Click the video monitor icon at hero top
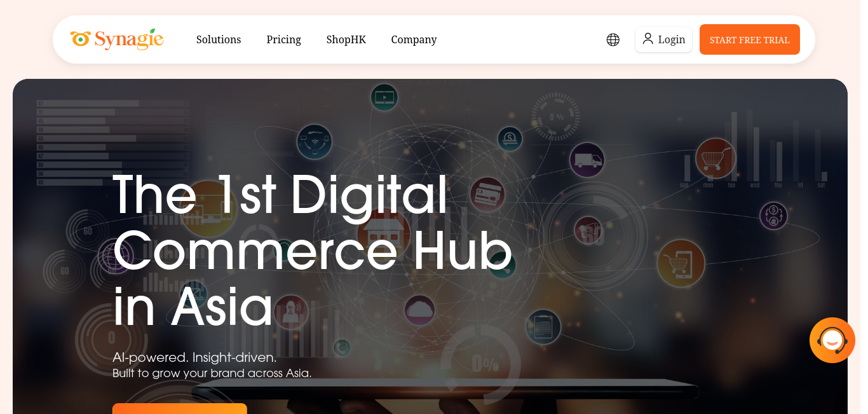Viewport: 868px width, 414px height. point(384,97)
